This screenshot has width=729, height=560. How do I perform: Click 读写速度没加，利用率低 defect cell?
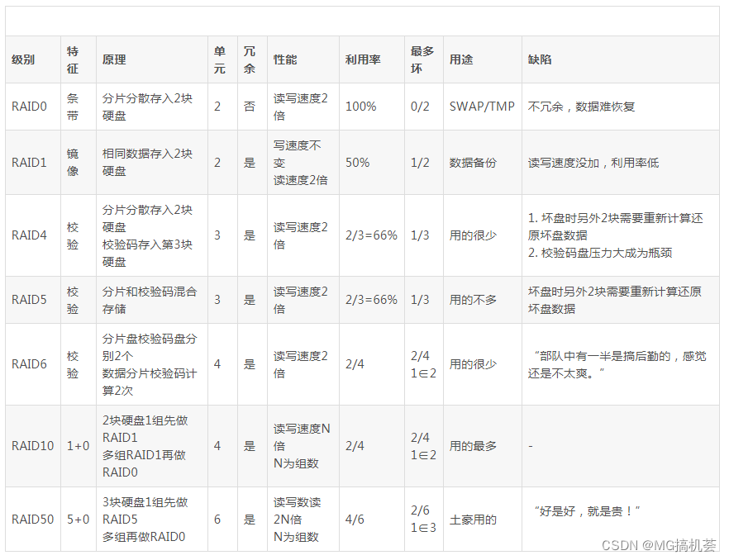[x=621, y=162]
